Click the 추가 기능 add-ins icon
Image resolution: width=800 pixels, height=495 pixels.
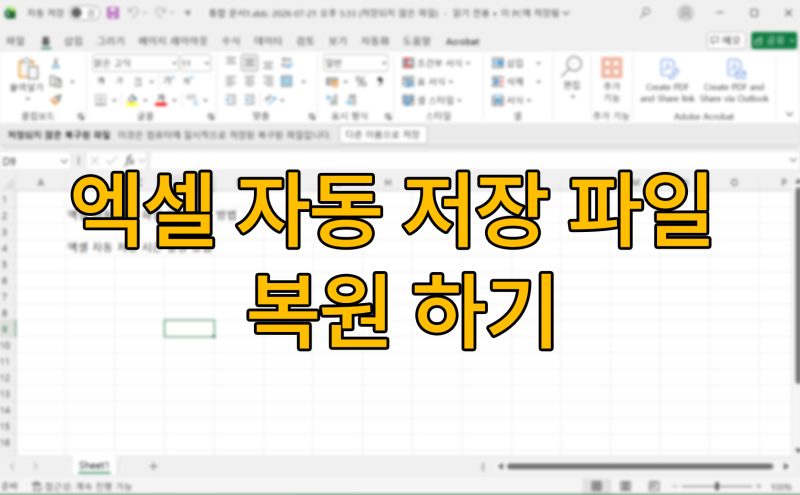click(612, 67)
